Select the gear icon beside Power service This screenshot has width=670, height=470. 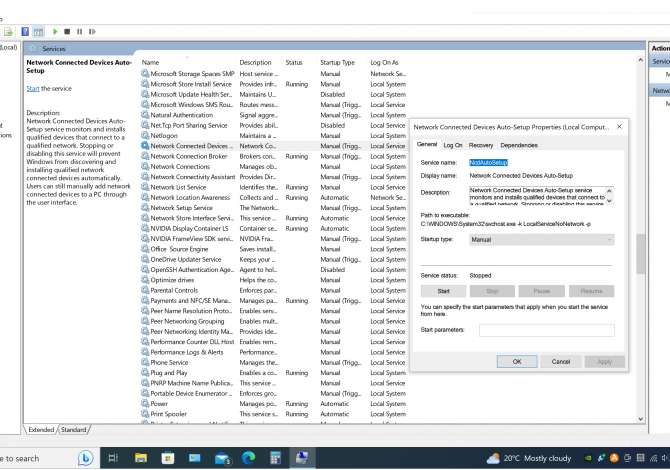point(145,404)
